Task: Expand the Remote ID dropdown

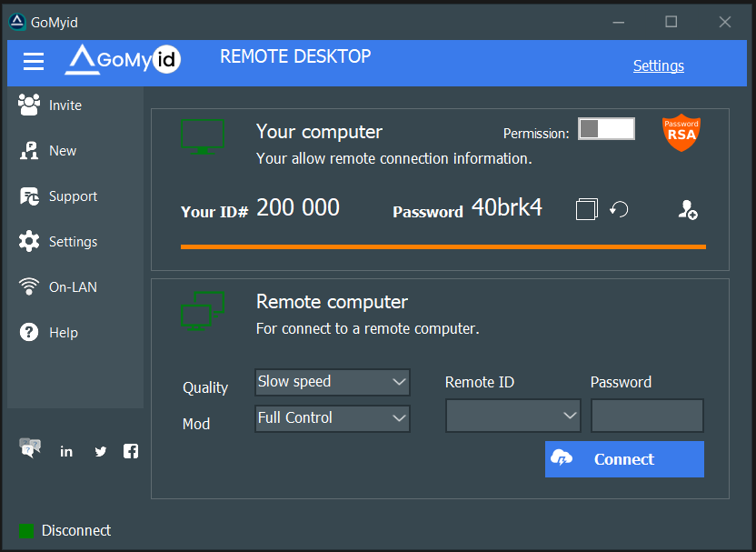Action: [x=512, y=416]
